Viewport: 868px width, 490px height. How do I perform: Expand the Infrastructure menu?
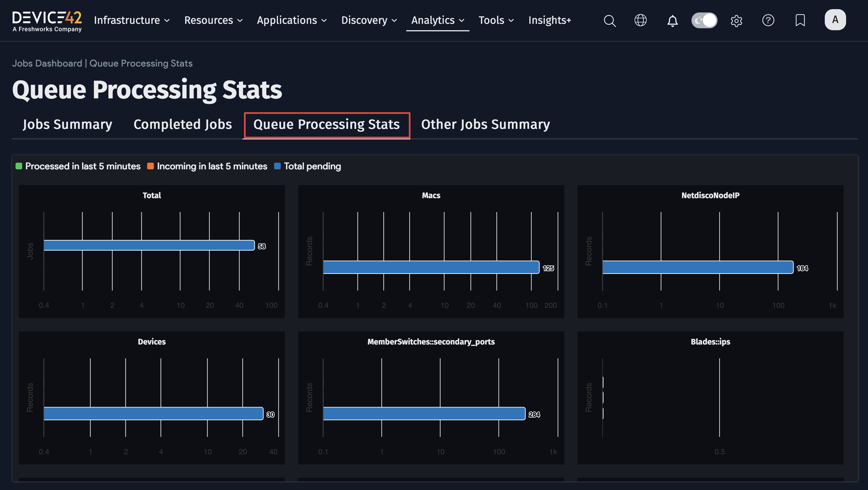[131, 20]
